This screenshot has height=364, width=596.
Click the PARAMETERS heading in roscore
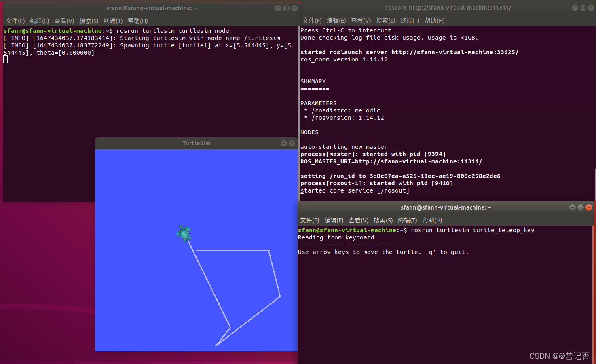point(318,103)
